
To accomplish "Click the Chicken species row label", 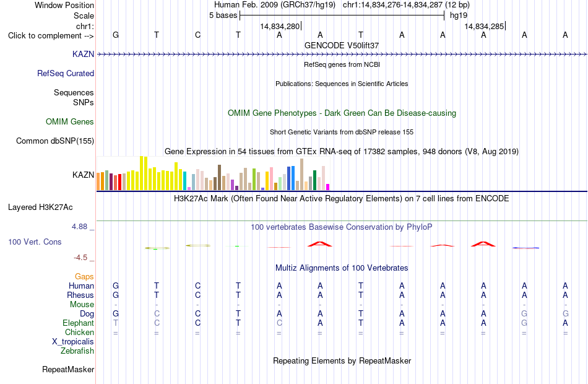I will [x=79, y=333].
